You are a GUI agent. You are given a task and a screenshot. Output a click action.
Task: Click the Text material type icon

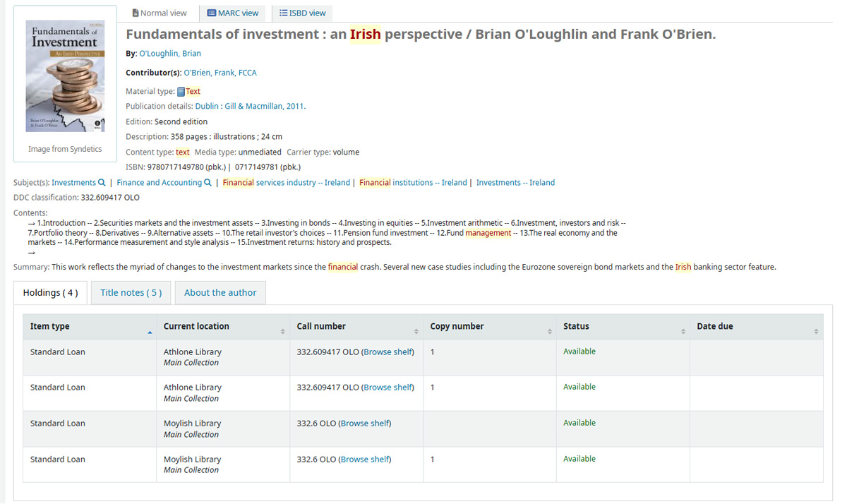181,92
